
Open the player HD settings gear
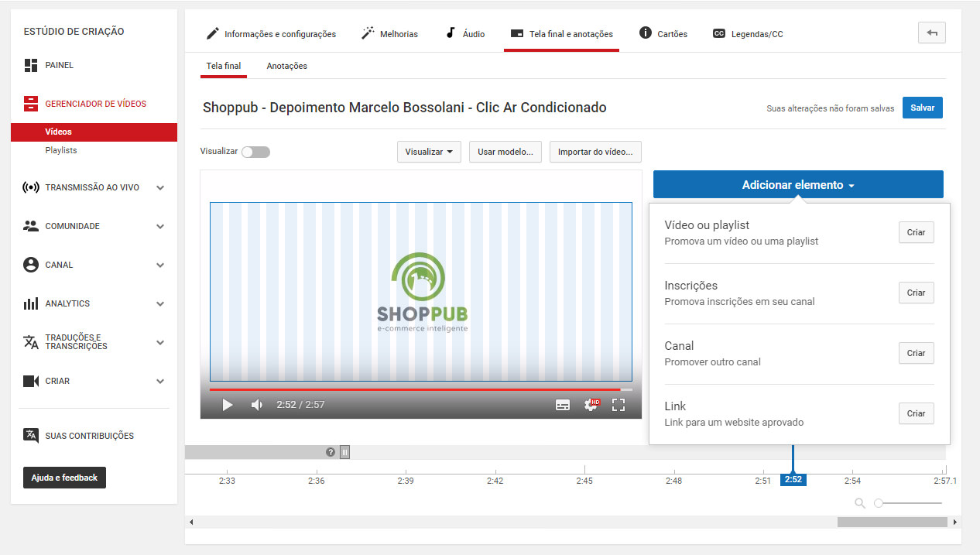click(x=591, y=404)
